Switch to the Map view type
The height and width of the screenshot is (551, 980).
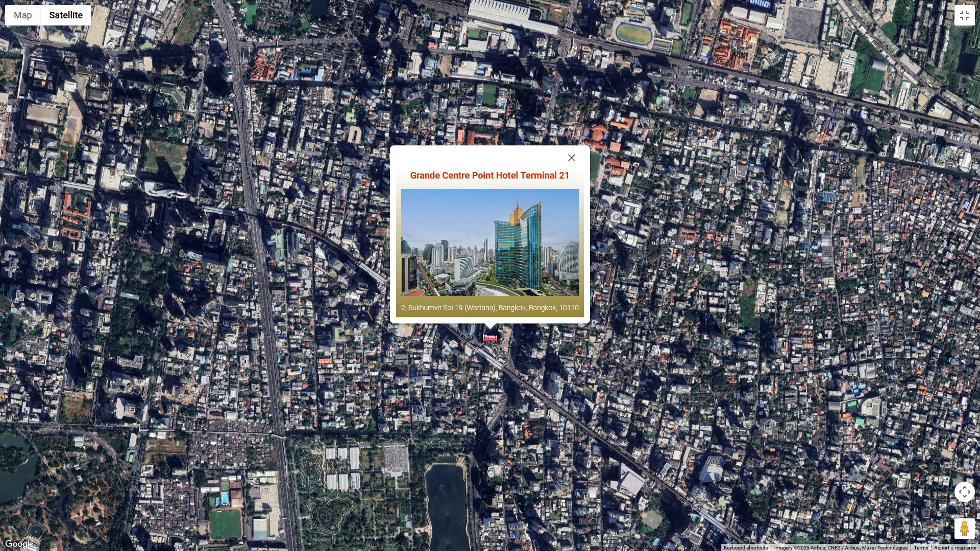tap(23, 15)
